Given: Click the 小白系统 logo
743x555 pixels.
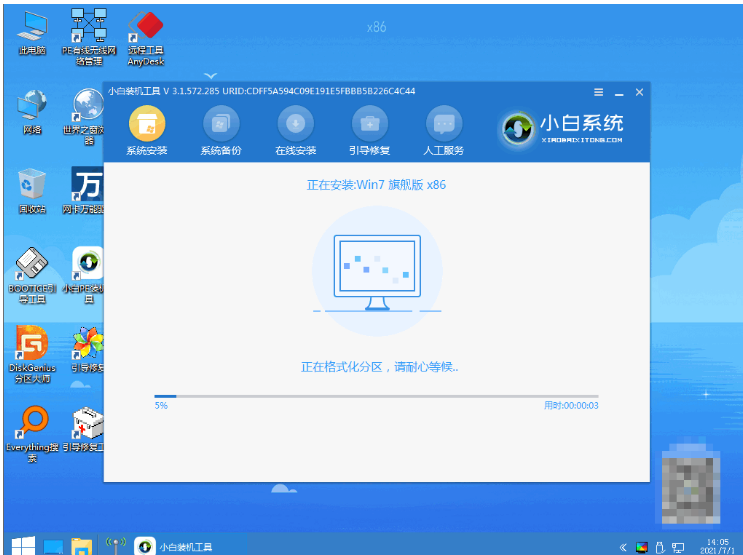Looking at the screenshot, I should tap(563, 127).
